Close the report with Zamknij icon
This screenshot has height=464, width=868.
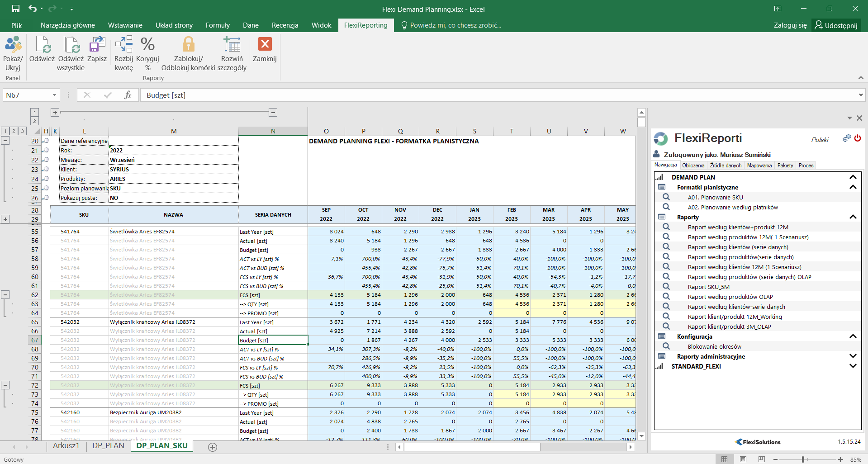pyautogui.click(x=265, y=44)
